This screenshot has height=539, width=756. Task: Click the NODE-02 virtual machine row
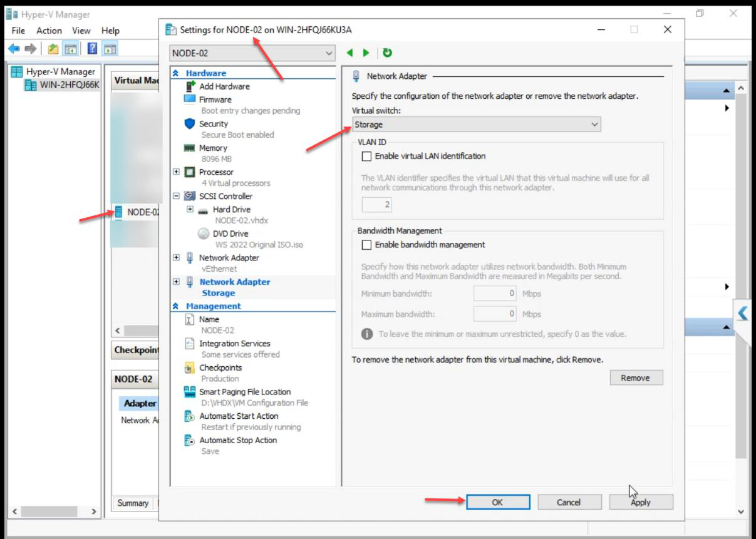coord(136,212)
